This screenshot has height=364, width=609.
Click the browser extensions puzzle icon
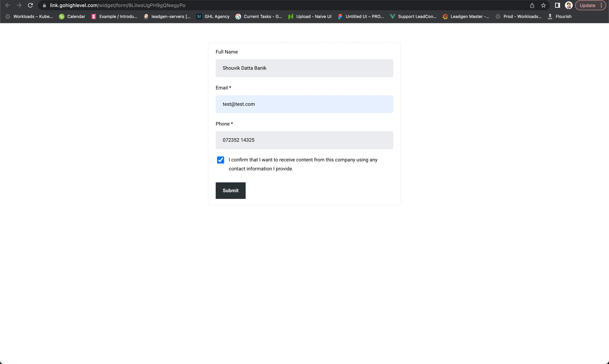click(x=557, y=5)
